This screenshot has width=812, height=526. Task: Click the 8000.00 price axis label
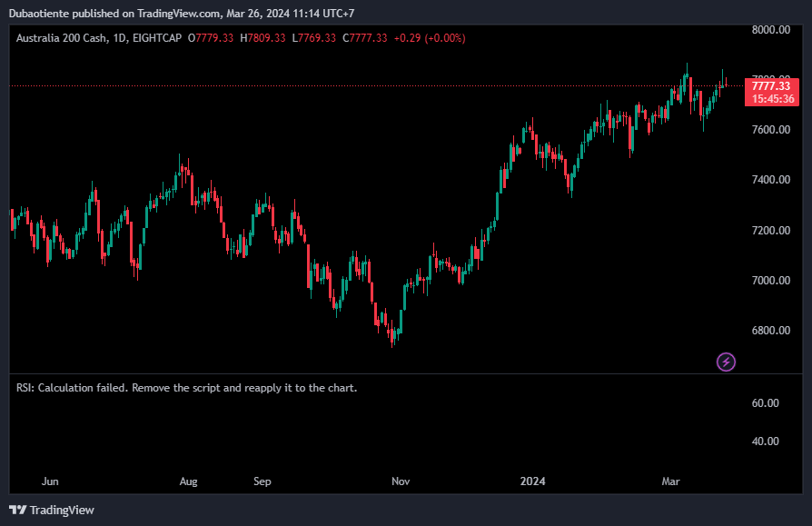click(x=771, y=29)
